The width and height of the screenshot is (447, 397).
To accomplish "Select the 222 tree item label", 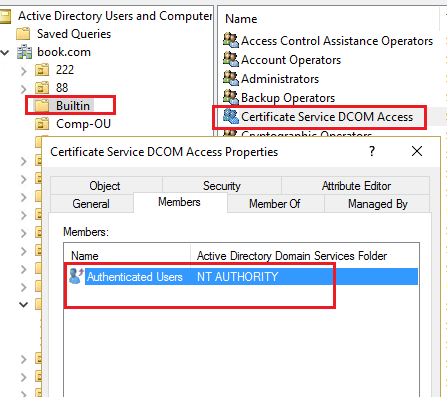I will click(65, 70).
